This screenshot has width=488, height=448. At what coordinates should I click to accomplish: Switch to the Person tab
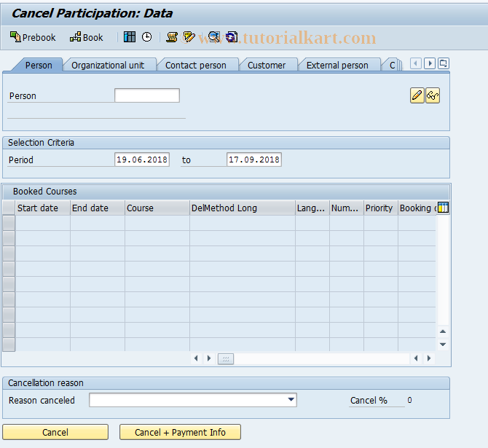(x=39, y=66)
